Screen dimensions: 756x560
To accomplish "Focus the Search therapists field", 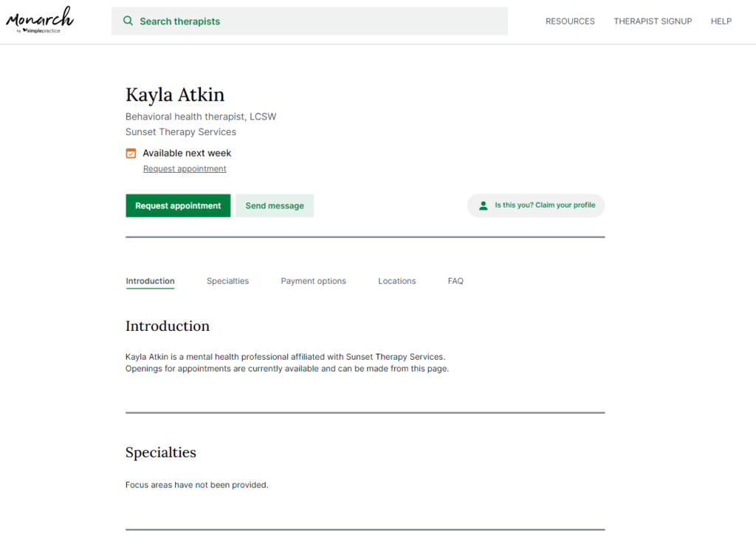I will 310,21.
